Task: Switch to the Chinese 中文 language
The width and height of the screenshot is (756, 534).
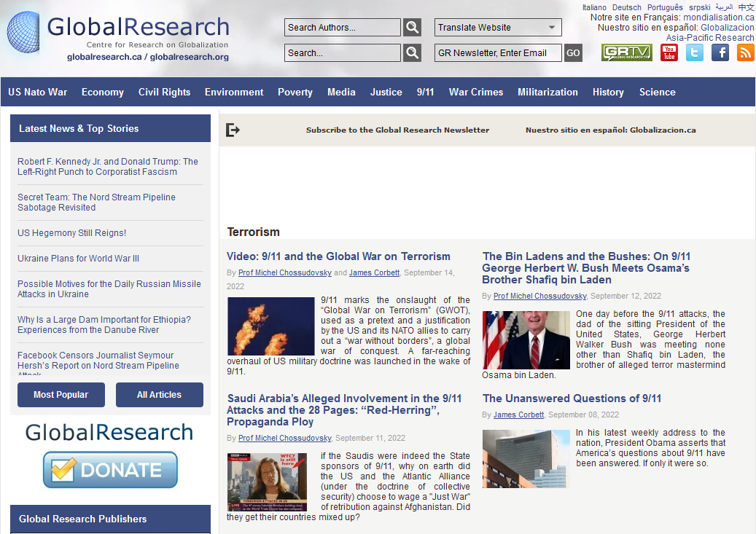Action: [746, 7]
